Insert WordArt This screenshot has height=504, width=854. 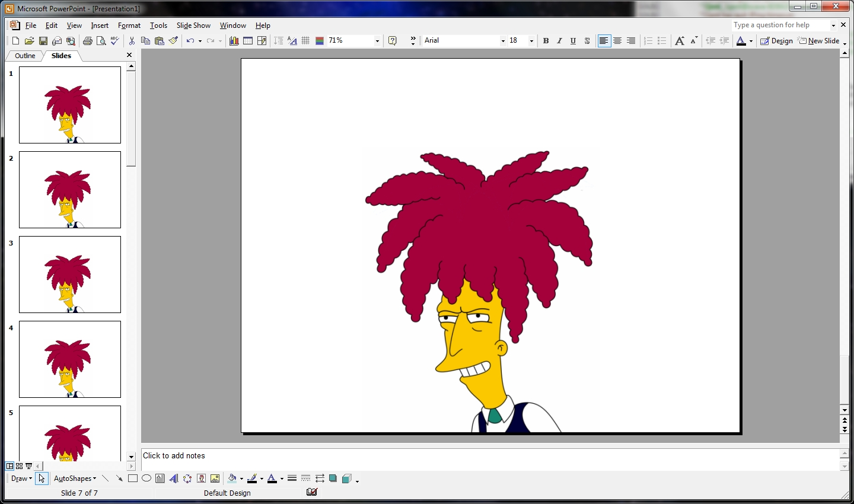coord(174,479)
